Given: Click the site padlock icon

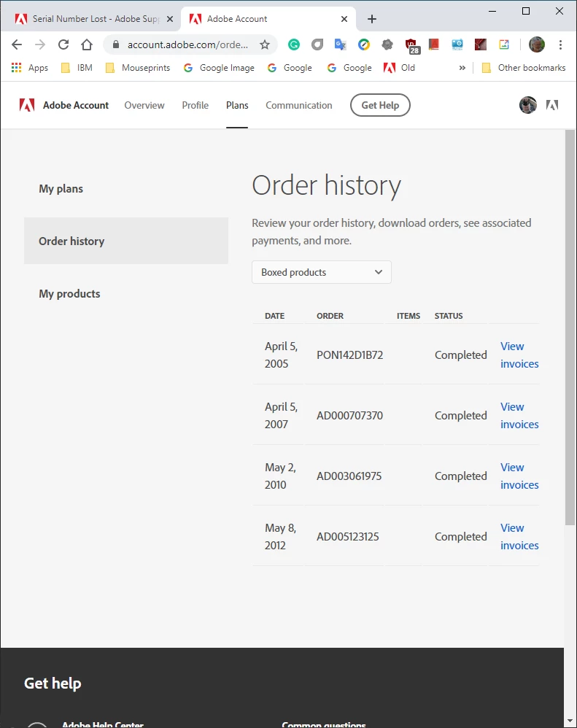Looking at the screenshot, I should pos(116,44).
